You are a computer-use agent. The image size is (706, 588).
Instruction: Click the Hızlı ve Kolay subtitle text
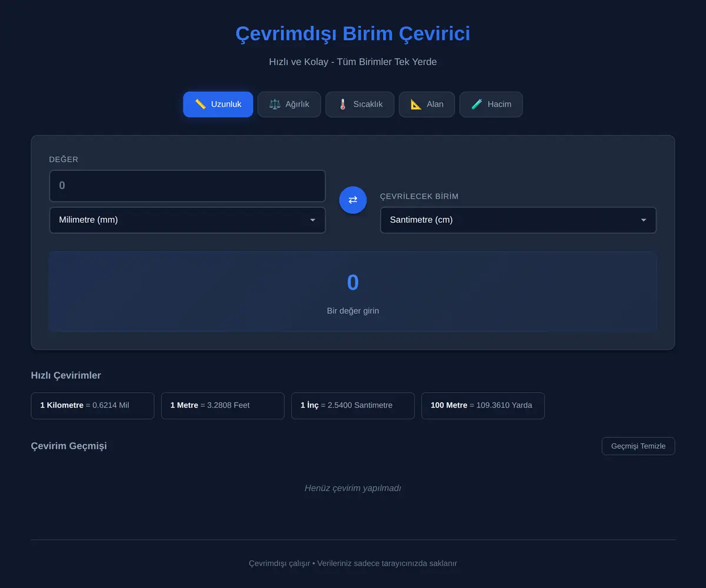(353, 62)
